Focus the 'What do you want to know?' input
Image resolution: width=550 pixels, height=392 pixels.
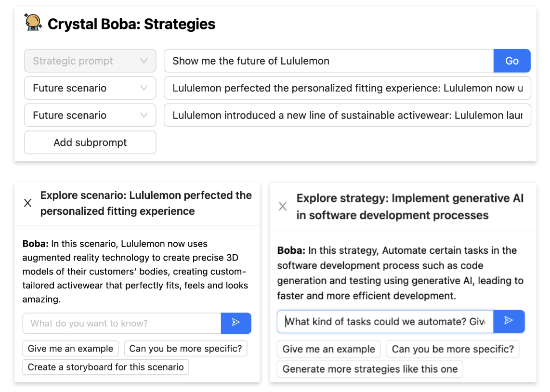pyautogui.click(x=122, y=323)
